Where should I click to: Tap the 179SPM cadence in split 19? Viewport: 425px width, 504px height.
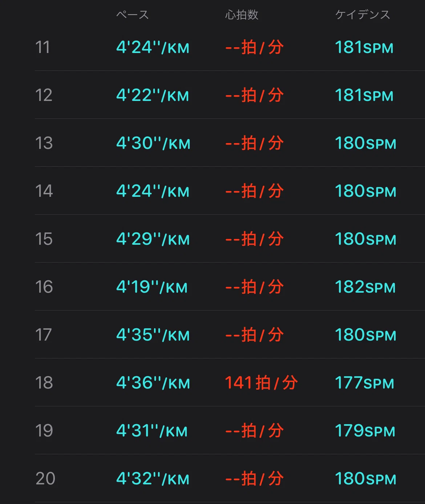[x=365, y=431]
